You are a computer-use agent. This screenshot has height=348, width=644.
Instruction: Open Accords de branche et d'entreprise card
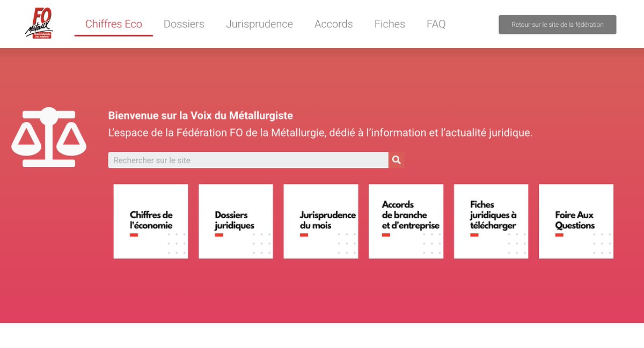point(406,221)
